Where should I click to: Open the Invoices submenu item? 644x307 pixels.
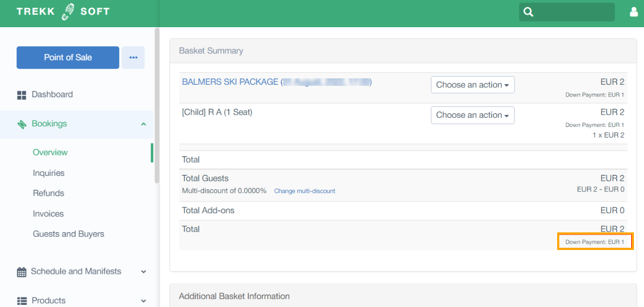tap(48, 214)
